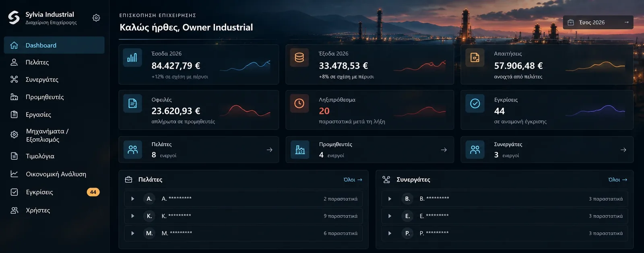Viewport: 644px width, 253px height.
Task: Click the Εγκρίσεις checkbox icon in sidebar
Action: click(14, 192)
